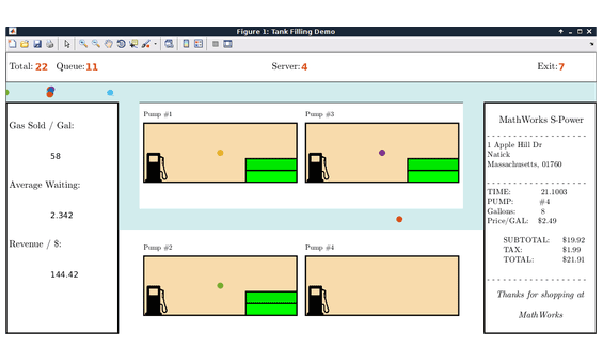Click the 'Revenue / $:' label
The image size is (601, 361).
[35, 244]
